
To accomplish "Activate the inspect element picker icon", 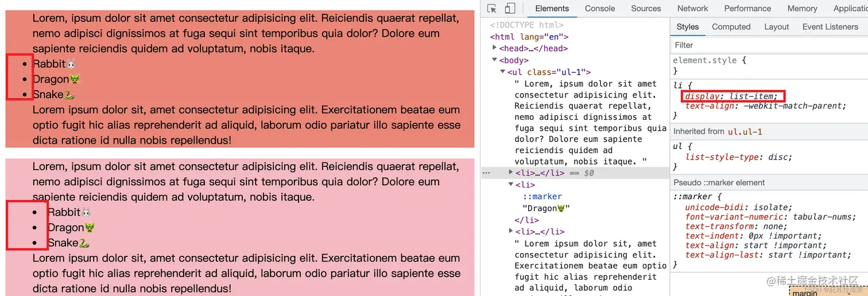I will 491,9.
